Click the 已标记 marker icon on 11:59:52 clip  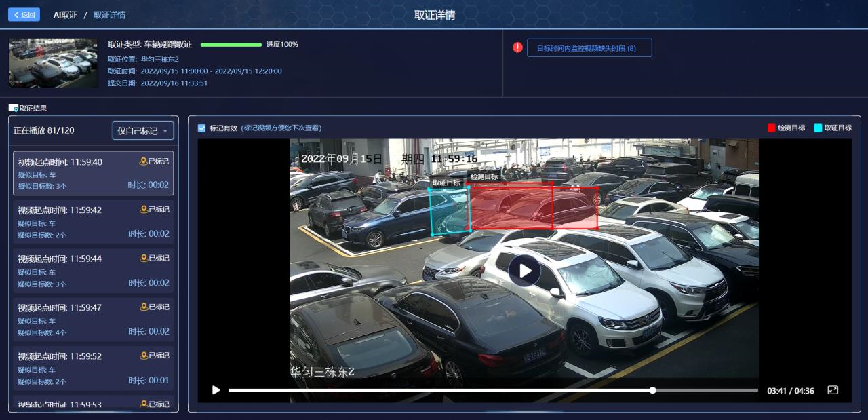(x=143, y=356)
